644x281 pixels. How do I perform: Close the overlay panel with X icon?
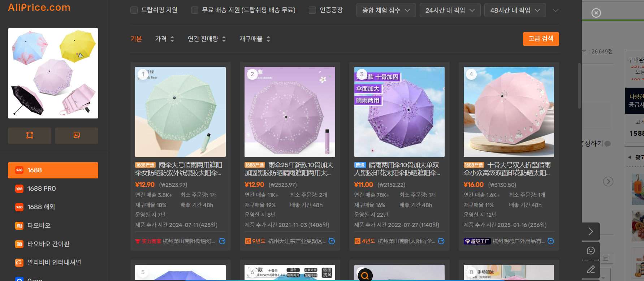pos(596,13)
